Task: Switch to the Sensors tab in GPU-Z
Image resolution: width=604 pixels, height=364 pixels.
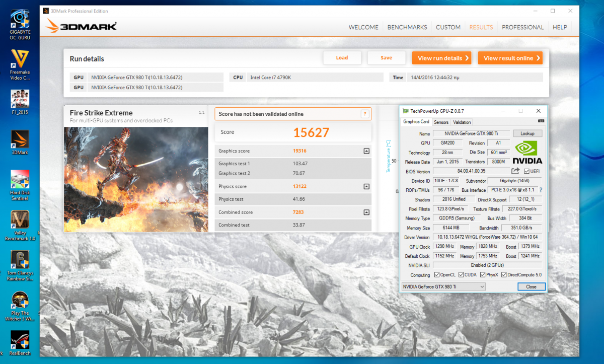Action: click(441, 122)
